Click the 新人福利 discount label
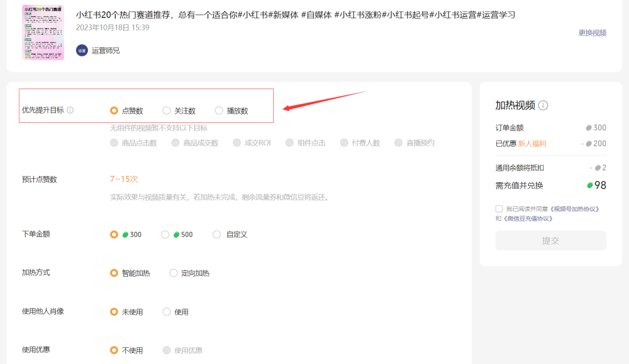629x364 pixels. coord(532,144)
